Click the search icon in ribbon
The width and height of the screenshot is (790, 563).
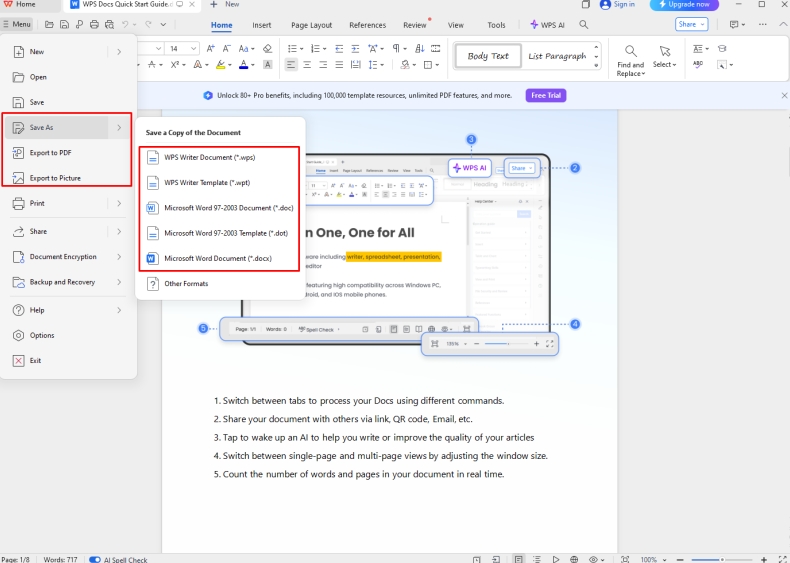(584, 25)
